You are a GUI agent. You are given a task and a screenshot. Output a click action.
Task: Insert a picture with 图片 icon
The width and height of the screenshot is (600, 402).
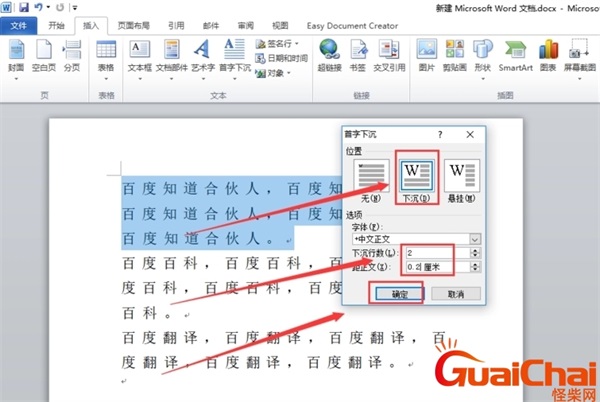tap(427, 54)
